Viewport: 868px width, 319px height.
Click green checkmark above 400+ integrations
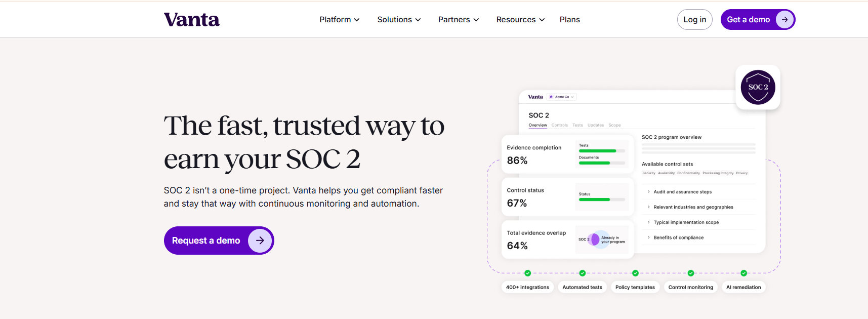(528, 273)
